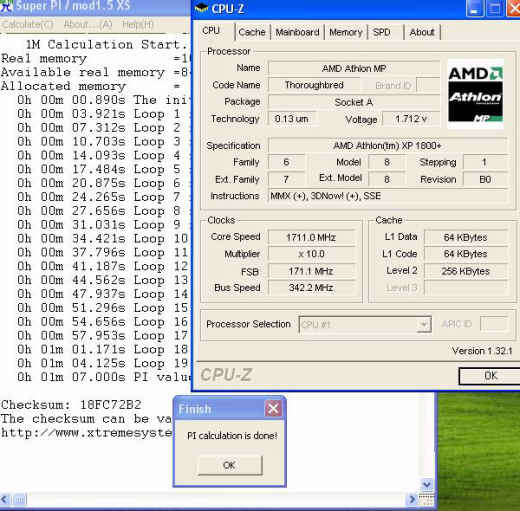This screenshot has width=520, height=511.
Task: Open the Memory tab in CPU-Z
Action: 346,32
